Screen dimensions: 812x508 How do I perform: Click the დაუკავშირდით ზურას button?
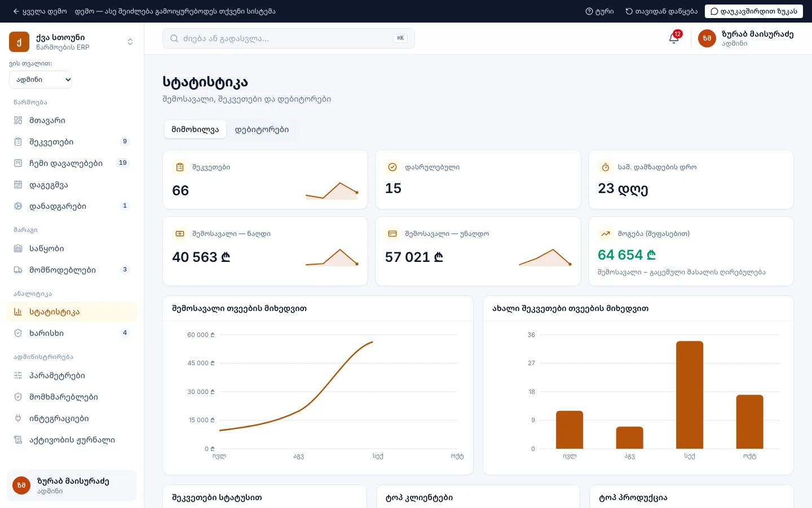754,11
